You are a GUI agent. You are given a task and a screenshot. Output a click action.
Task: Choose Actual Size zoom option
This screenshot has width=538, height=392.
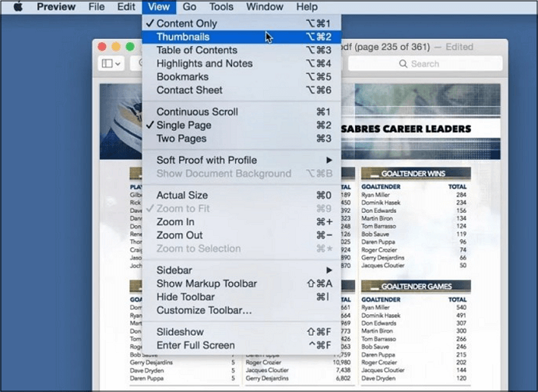[x=241, y=195]
